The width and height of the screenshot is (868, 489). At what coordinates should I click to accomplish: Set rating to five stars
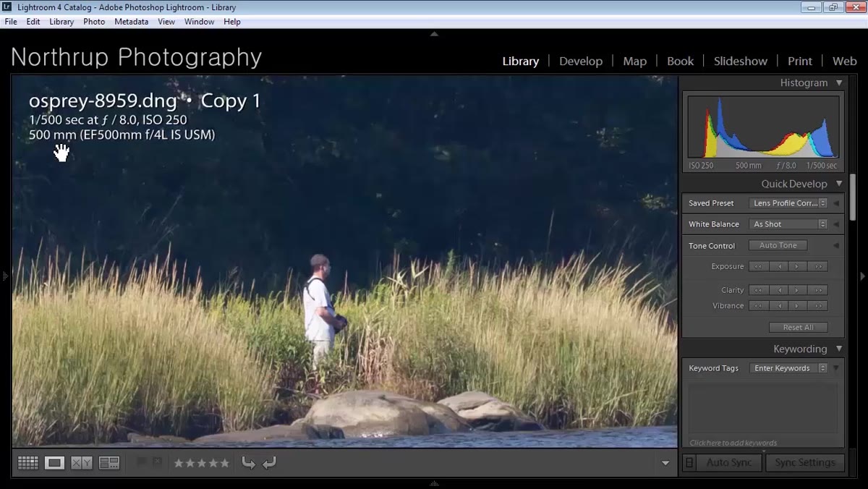click(x=224, y=463)
